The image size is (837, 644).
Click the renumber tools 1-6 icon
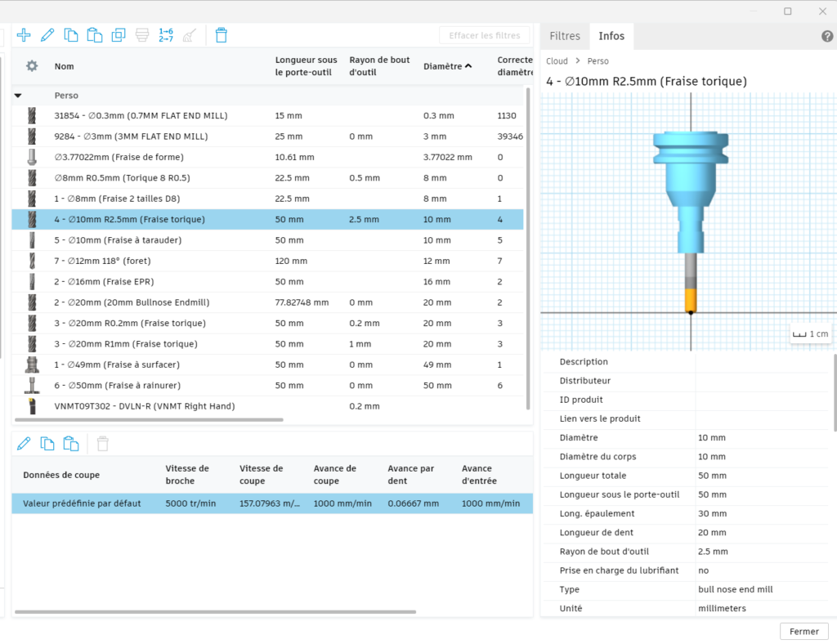(x=166, y=34)
